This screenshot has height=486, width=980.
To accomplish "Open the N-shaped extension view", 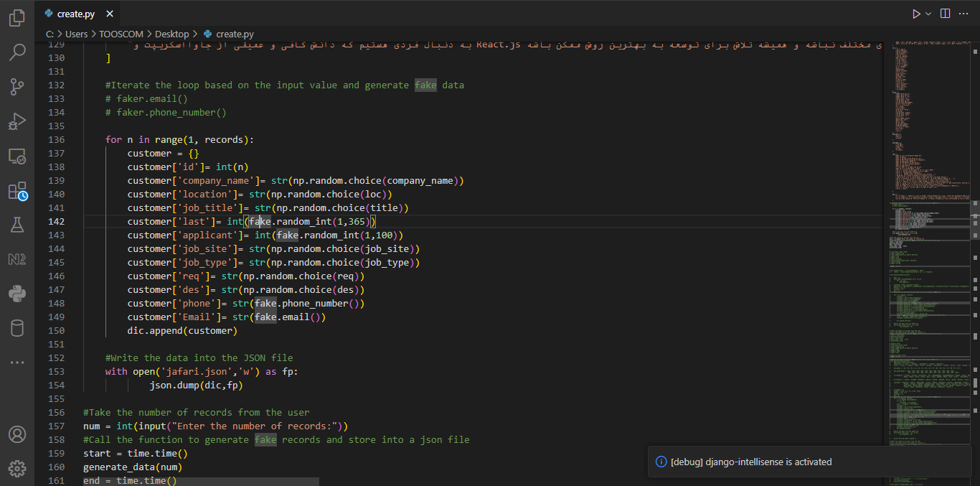I will 17,258.
